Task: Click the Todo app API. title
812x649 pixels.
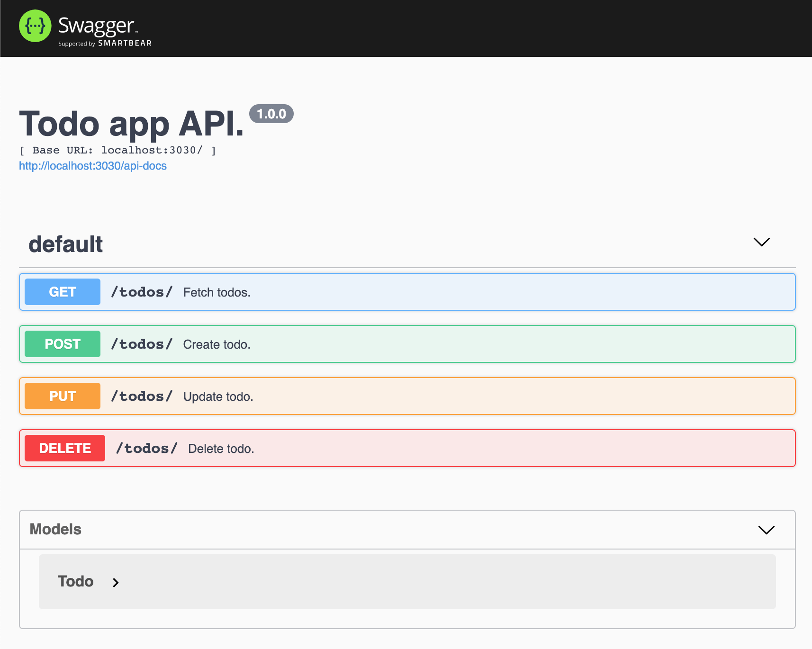Action: coord(131,124)
